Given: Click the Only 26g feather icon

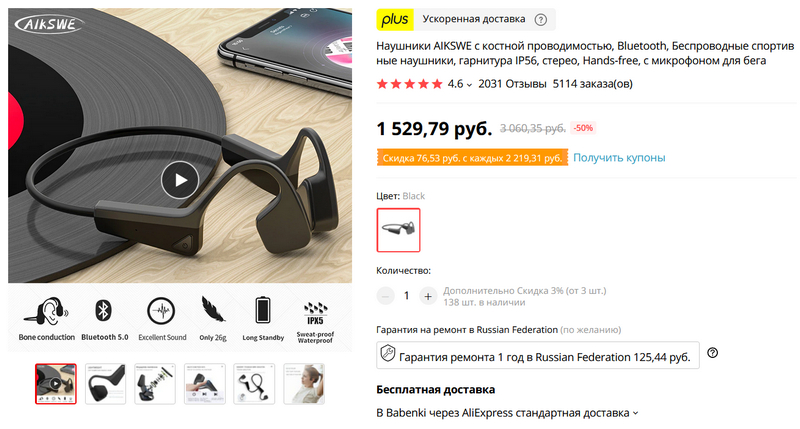Looking at the screenshot, I should (x=213, y=309).
